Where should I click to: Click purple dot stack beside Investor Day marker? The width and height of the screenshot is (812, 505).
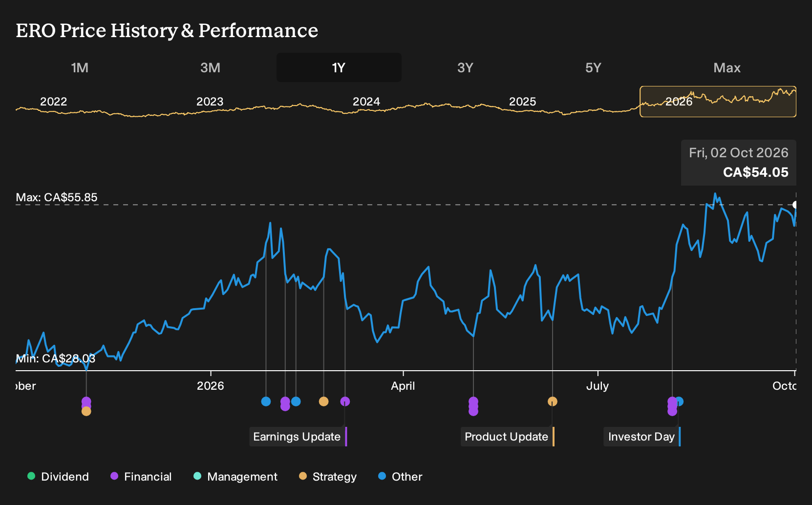pyautogui.click(x=672, y=406)
